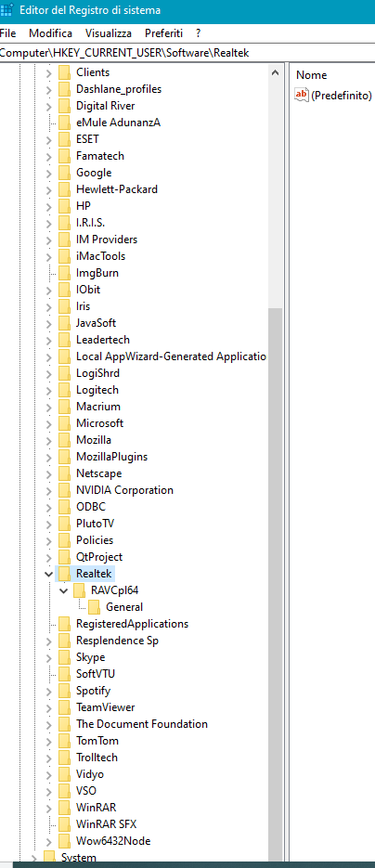375x868 pixels.
Task: Expand the ESET key
Action: (48, 139)
